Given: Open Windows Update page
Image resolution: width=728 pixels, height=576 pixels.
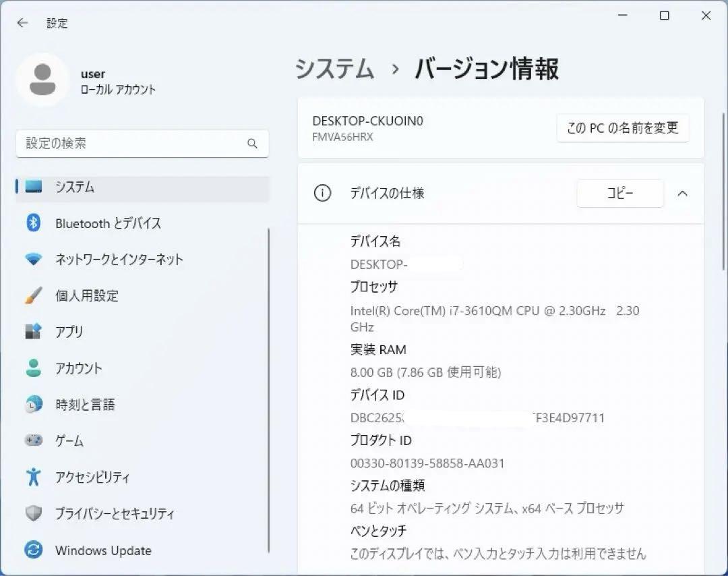Looking at the screenshot, I should pyautogui.click(x=142, y=550).
